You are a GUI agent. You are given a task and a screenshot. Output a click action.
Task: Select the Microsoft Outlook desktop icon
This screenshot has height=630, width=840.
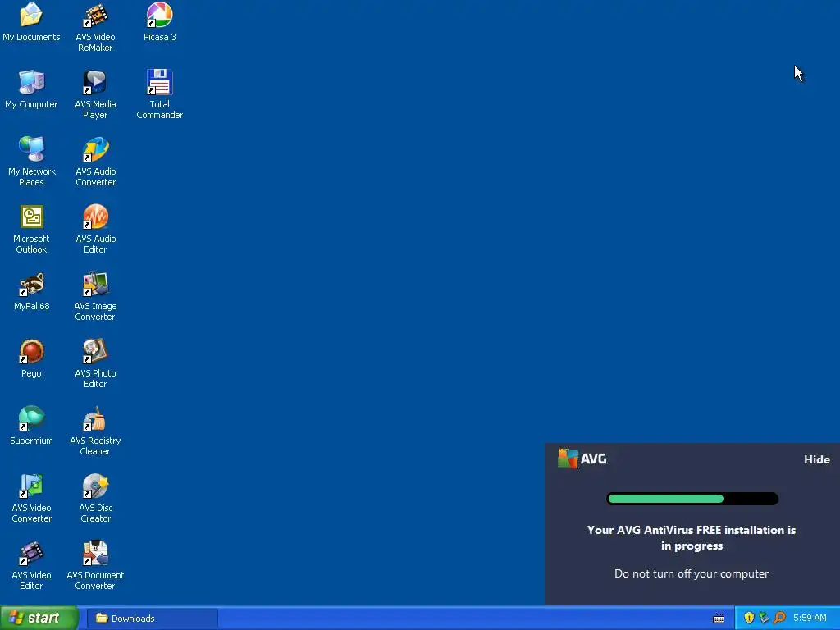coord(31,230)
